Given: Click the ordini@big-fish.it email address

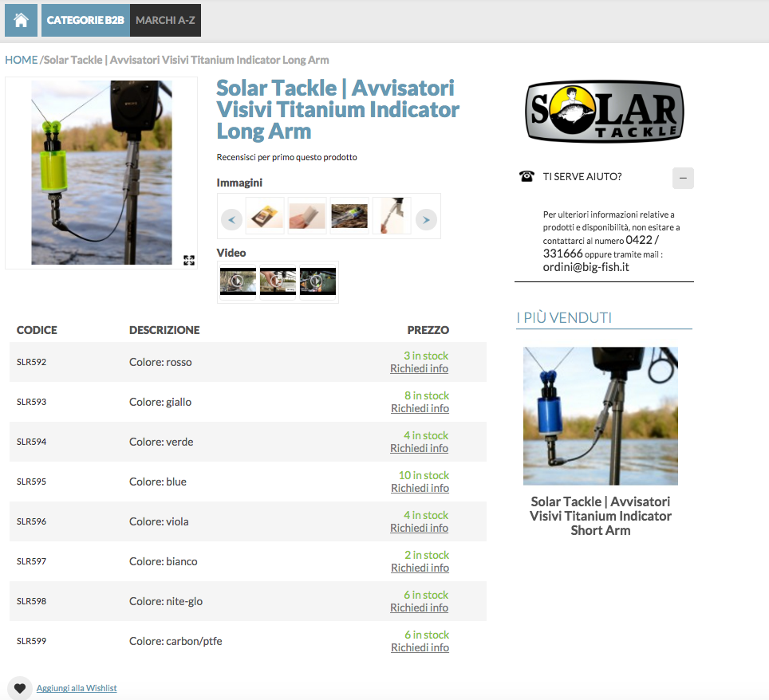Looking at the screenshot, I should (x=586, y=267).
